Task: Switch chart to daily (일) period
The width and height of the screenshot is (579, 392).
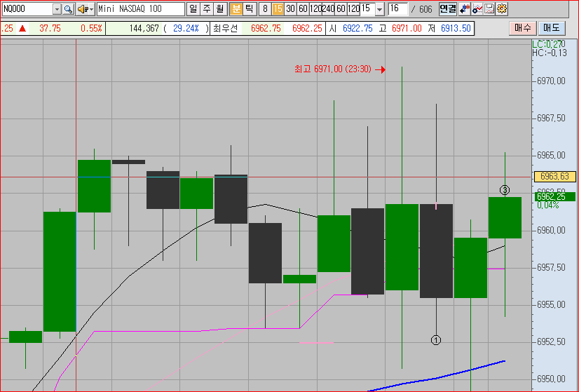Action: point(193,9)
